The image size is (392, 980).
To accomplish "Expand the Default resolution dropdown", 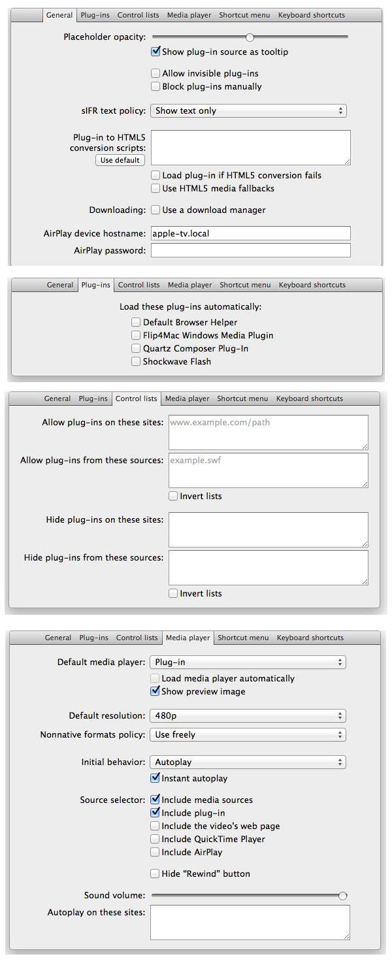I will click(x=248, y=716).
